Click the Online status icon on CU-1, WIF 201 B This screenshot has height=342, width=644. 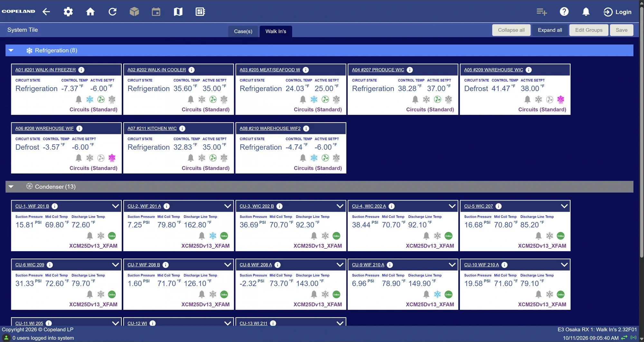pyautogui.click(x=112, y=236)
